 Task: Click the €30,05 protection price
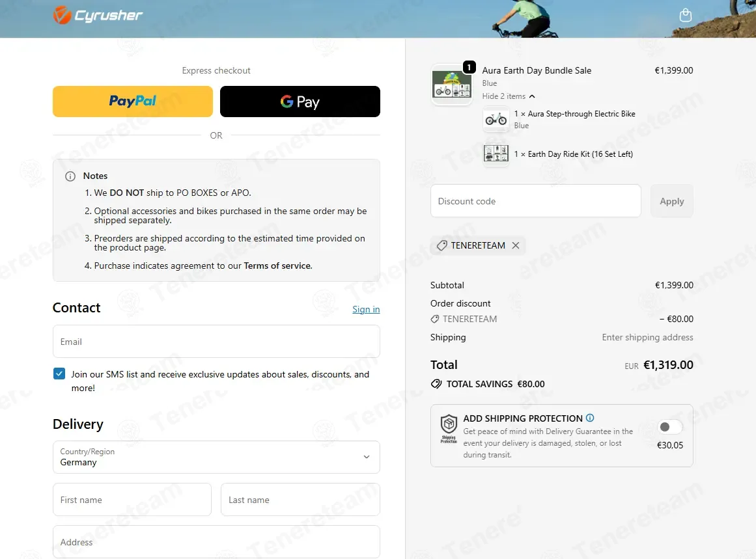pos(670,445)
